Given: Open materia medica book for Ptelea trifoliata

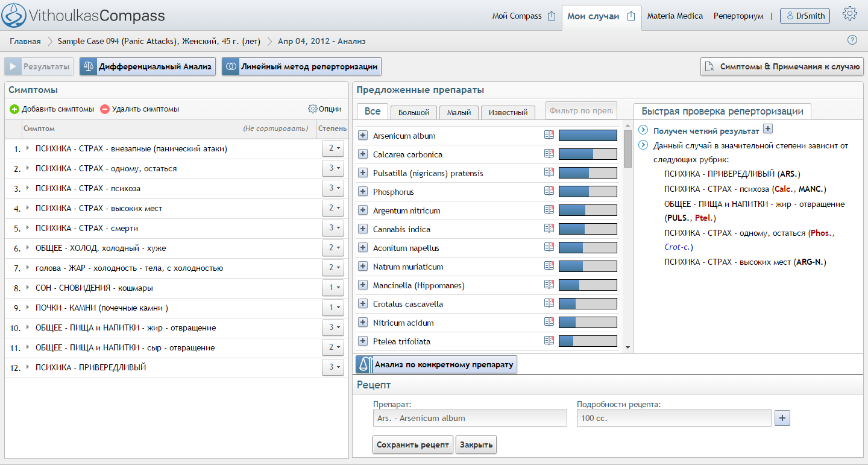Looking at the screenshot, I should coord(549,341).
